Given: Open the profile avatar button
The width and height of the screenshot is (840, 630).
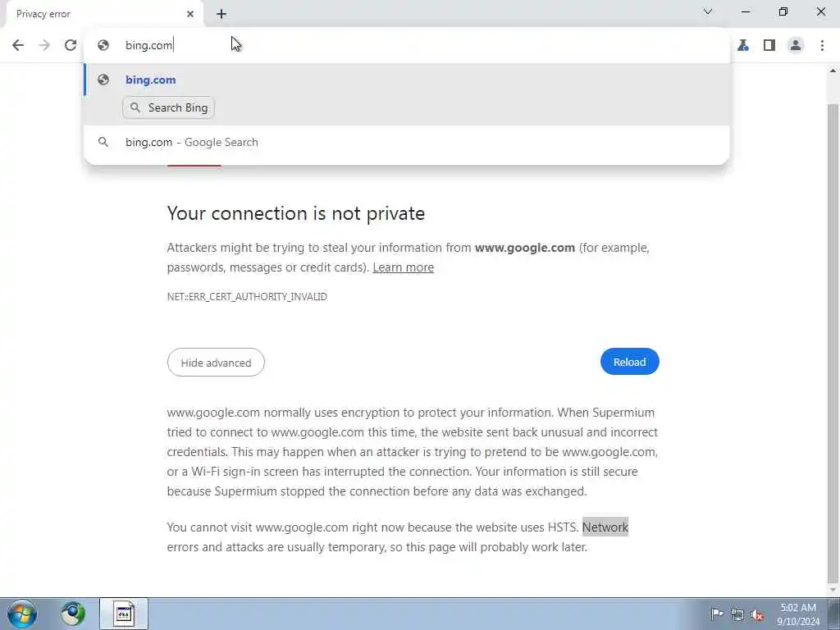Looking at the screenshot, I should pos(795,45).
